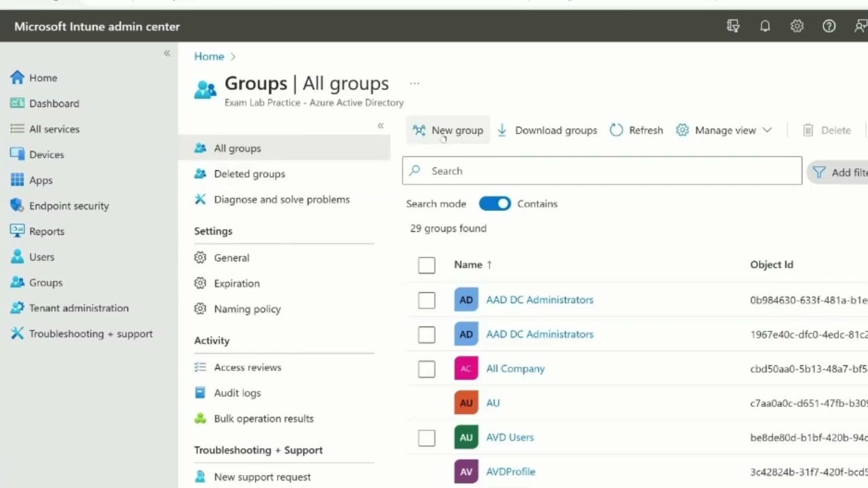Open the feedback person icon in header
Viewport: 868px width, 488px height.
pyautogui.click(x=861, y=26)
